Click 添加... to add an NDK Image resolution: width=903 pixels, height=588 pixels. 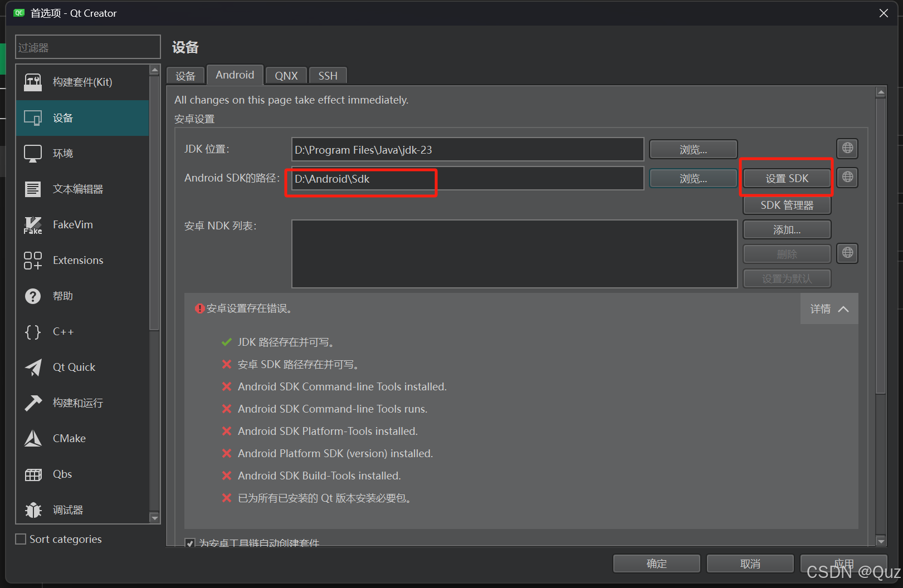coord(787,229)
